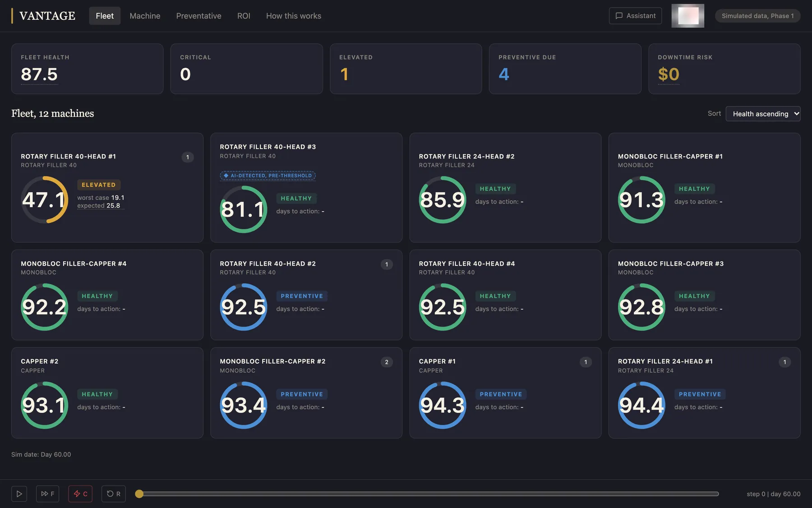Click the fast-forward F button
This screenshot has height=508, width=812.
pos(47,494)
